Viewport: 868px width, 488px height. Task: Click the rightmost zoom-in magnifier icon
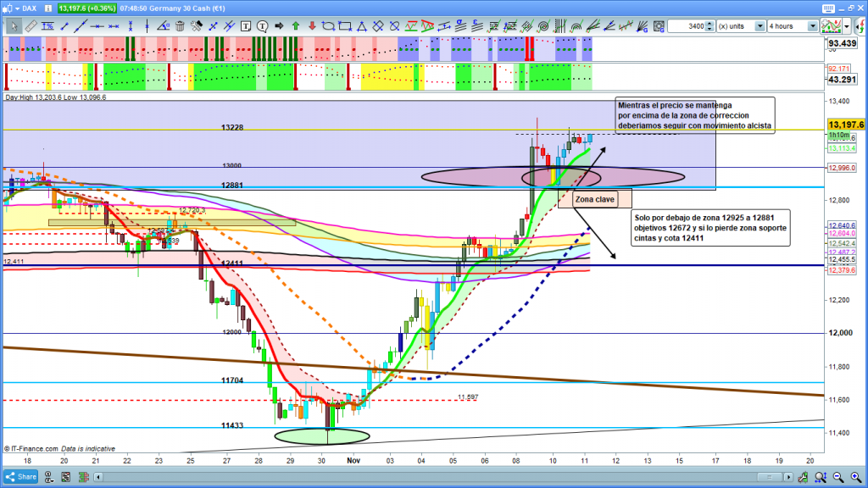(x=859, y=478)
